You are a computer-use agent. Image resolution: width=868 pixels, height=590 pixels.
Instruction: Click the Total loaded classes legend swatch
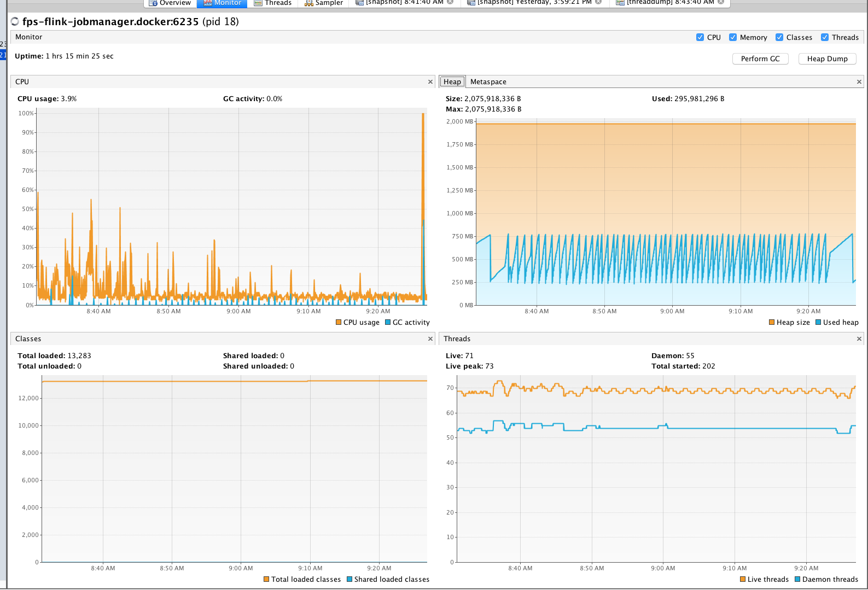(x=266, y=580)
